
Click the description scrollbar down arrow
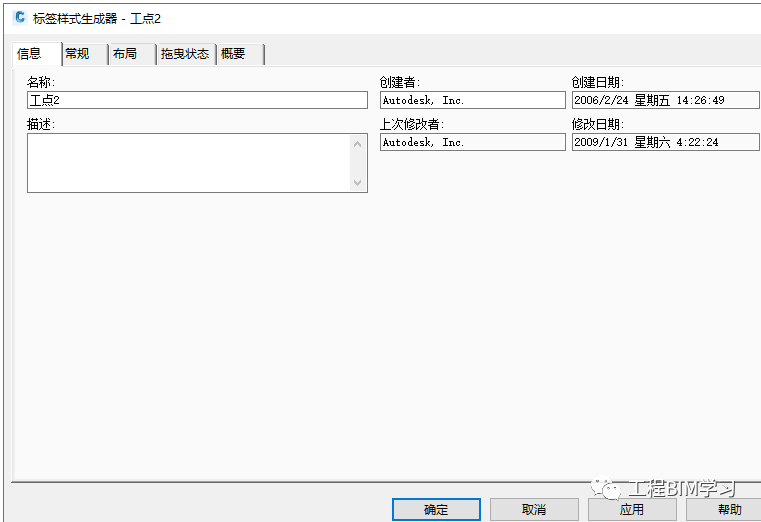358,183
